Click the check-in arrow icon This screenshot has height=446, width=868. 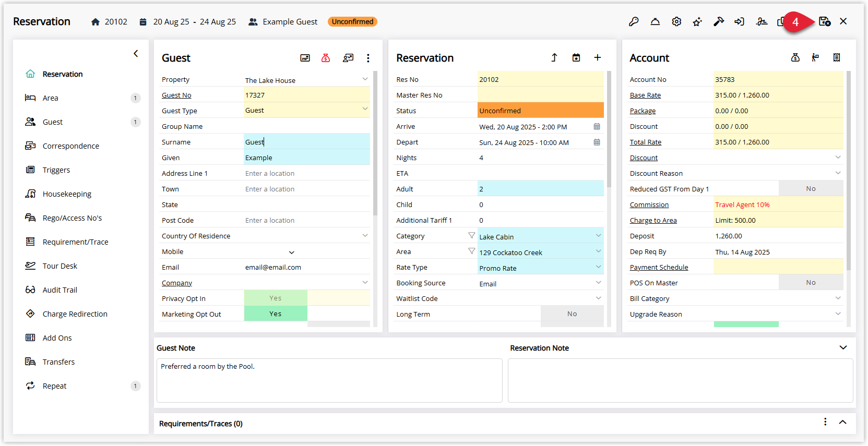[739, 21]
